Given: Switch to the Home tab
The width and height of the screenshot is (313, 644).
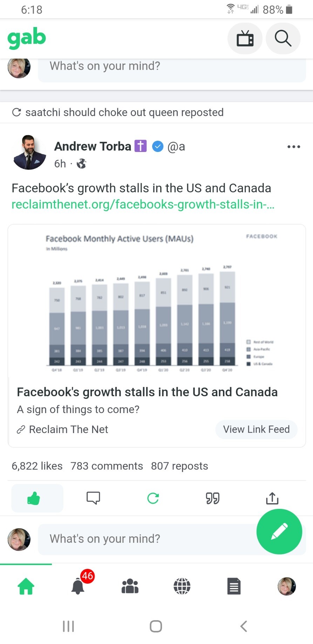Looking at the screenshot, I should [26, 586].
